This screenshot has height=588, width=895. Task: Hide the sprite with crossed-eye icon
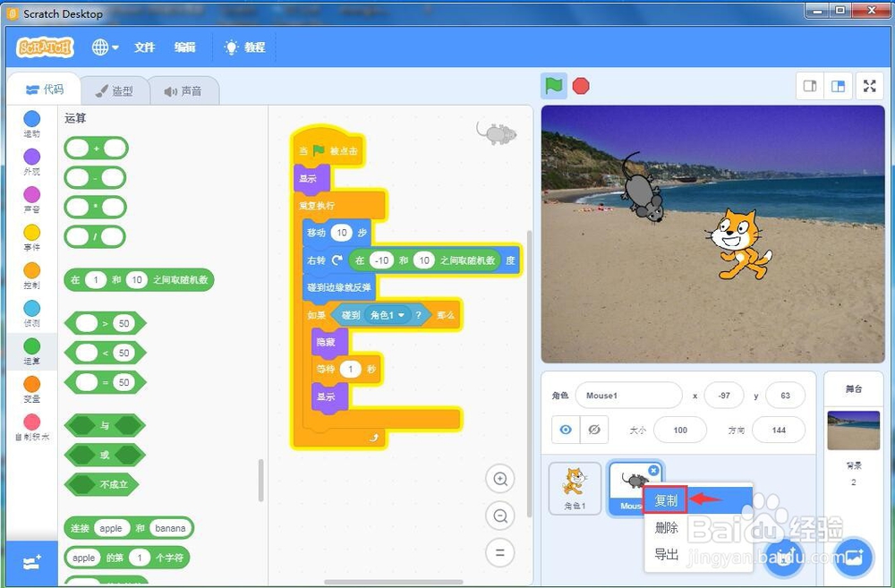(594, 430)
